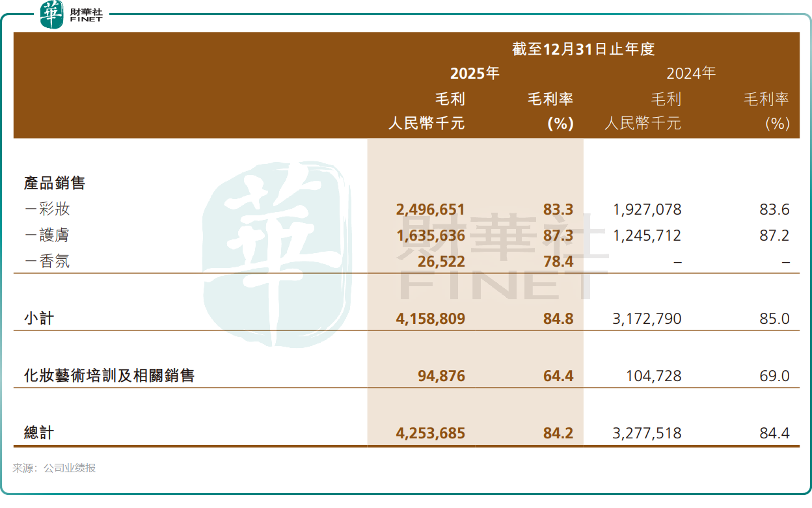Click the large 華 watermark seal
Image resolution: width=812 pixels, height=508 pixels.
click(277, 237)
